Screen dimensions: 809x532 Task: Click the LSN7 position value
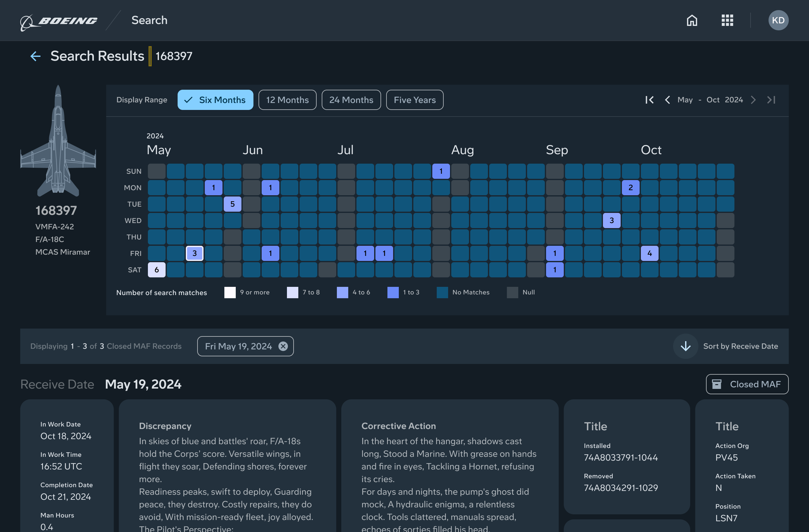[x=726, y=518]
